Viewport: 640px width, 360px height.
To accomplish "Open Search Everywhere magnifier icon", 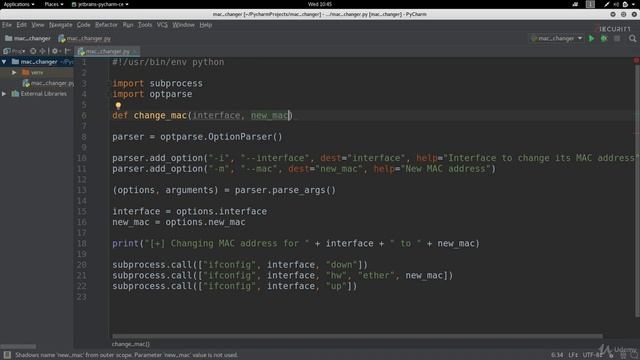I will click(633, 38).
